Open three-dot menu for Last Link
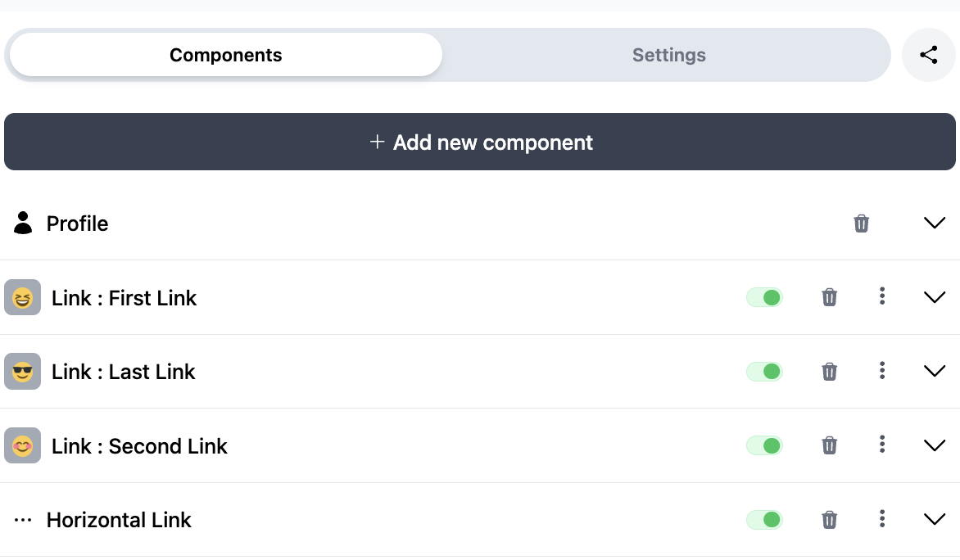This screenshot has height=560, width=960. (881, 370)
